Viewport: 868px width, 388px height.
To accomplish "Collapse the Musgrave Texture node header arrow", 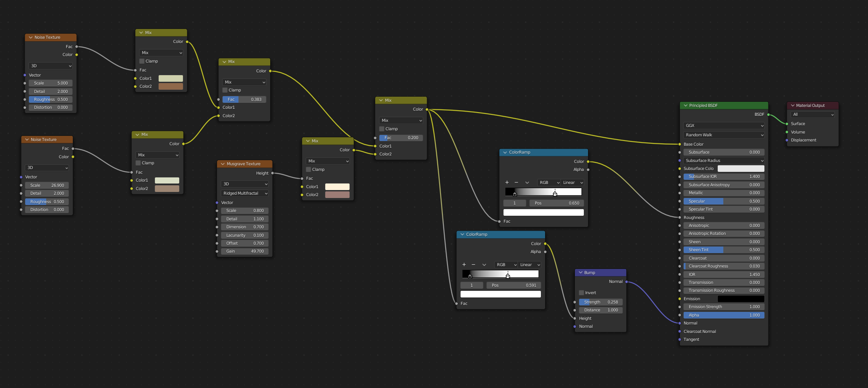I will click(223, 164).
